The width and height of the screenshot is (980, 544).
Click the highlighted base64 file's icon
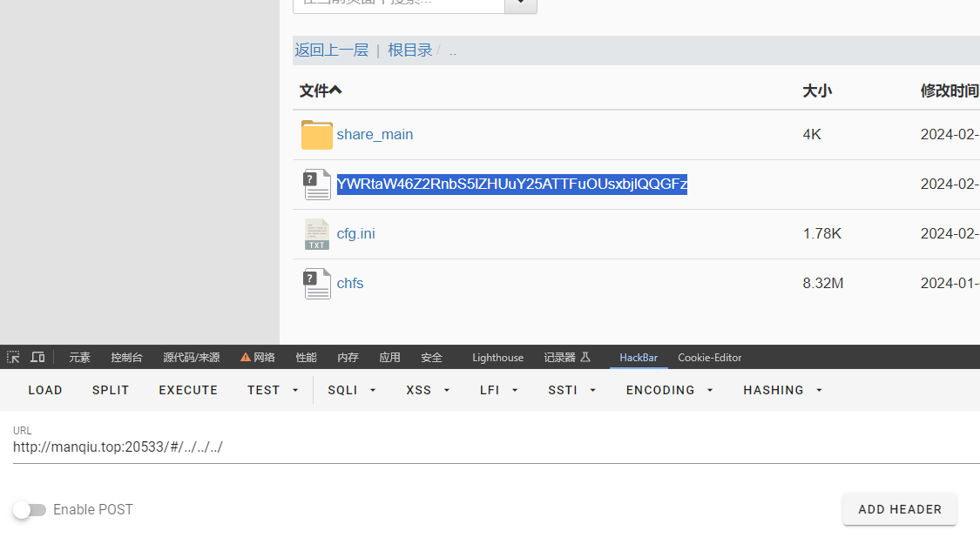(317, 185)
